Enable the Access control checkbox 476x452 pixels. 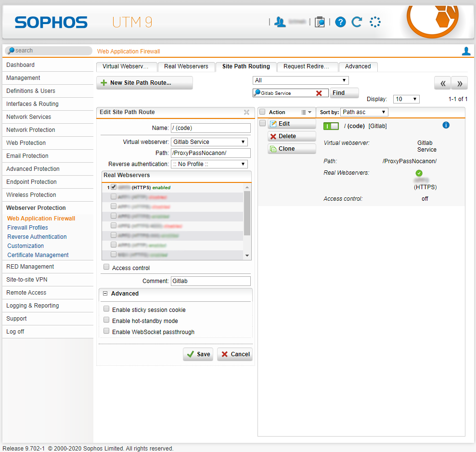coord(106,267)
